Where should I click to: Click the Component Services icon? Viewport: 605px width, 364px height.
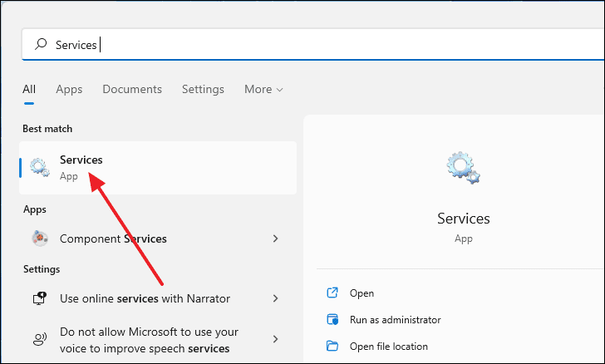[x=40, y=239]
